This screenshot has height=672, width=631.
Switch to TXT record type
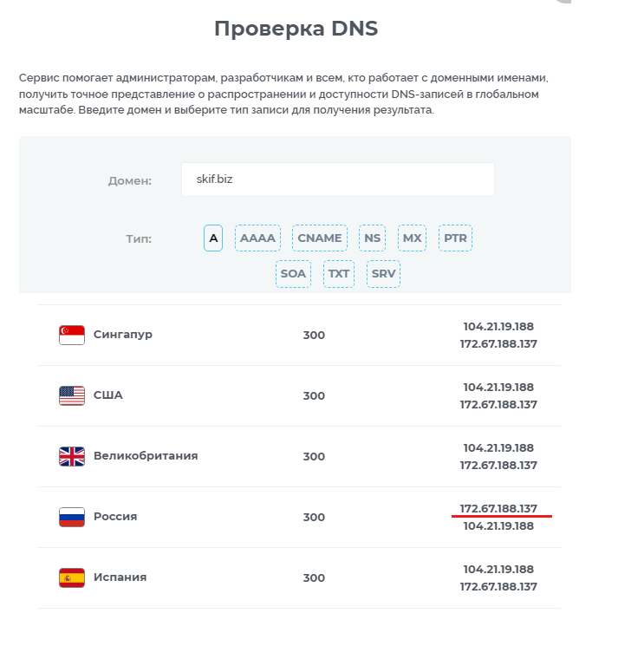tap(339, 273)
